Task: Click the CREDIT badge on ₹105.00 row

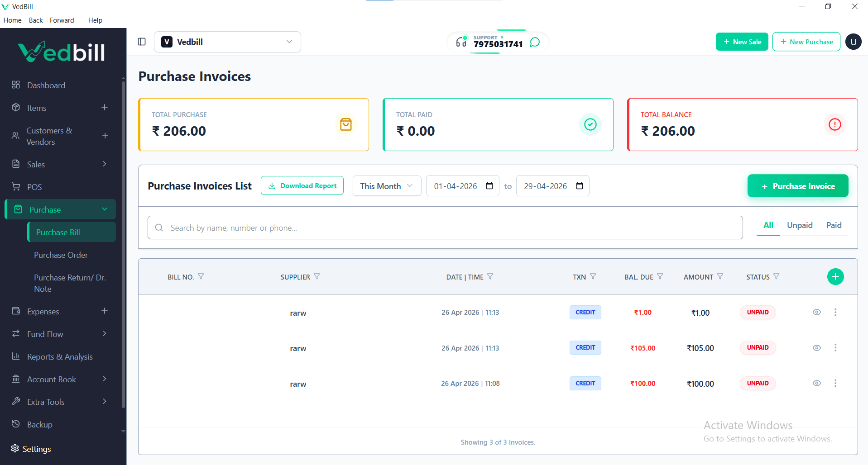Action: 585,347
